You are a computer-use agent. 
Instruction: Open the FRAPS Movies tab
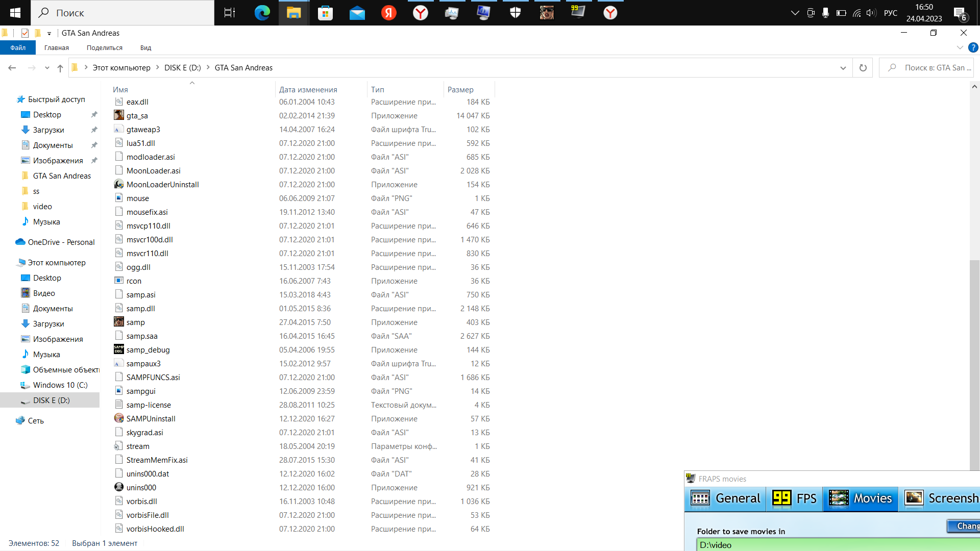coord(861,498)
